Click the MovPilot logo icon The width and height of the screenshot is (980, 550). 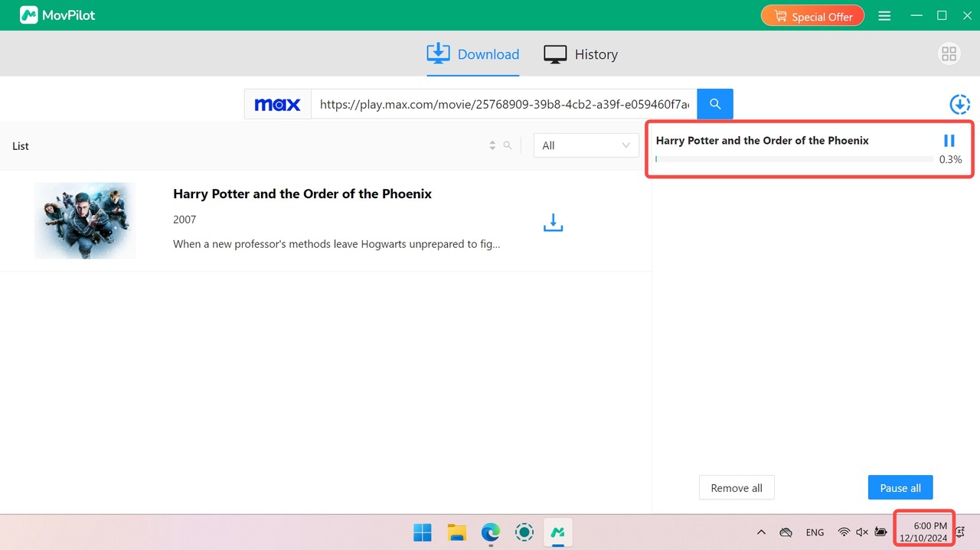click(29, 15)
